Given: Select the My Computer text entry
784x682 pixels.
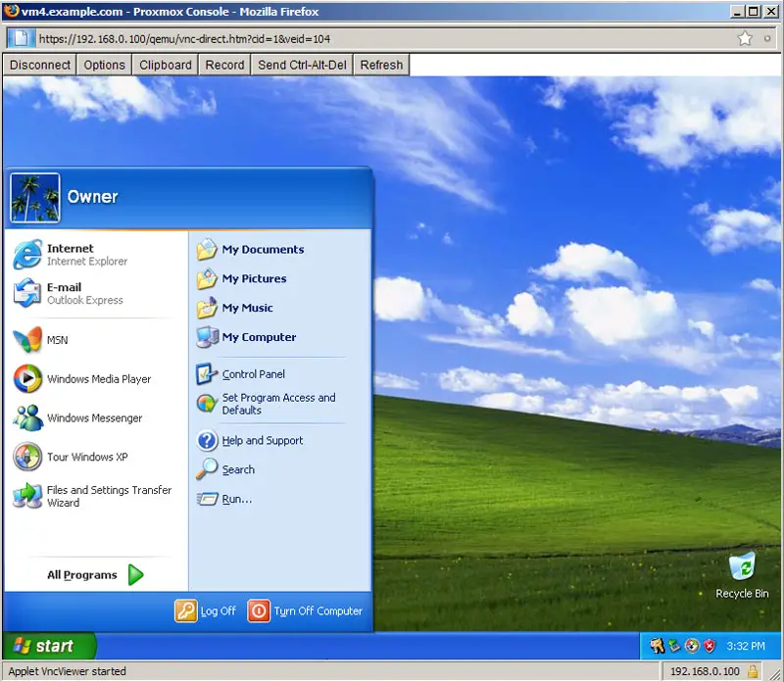Looking at the screenshot, I should point(259,337).
